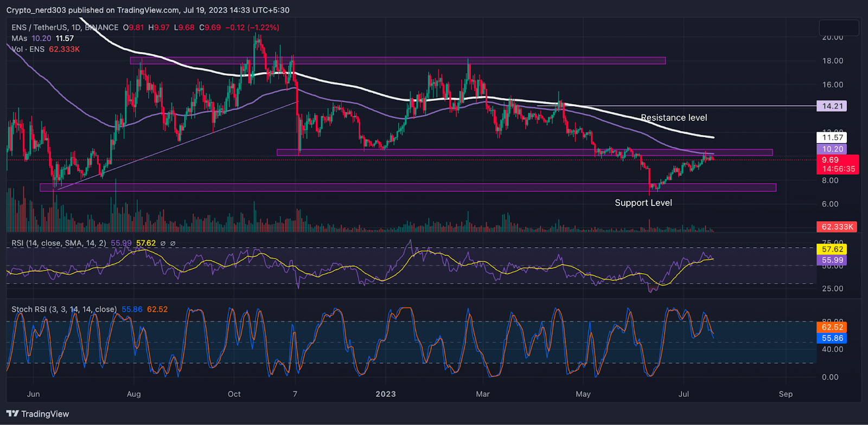Click the red 62.333K volume axis label
This screenshot has height=425, width=868.
pos(837,227)
